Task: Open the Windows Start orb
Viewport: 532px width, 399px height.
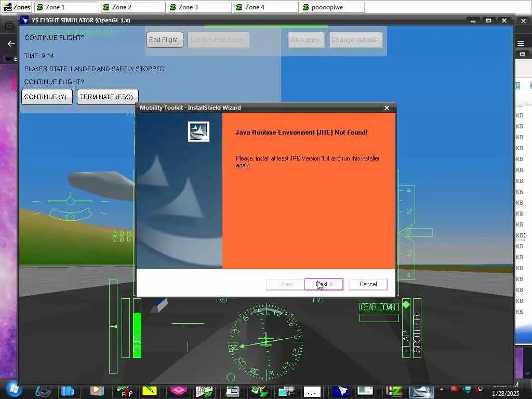Action: (14, 390)
